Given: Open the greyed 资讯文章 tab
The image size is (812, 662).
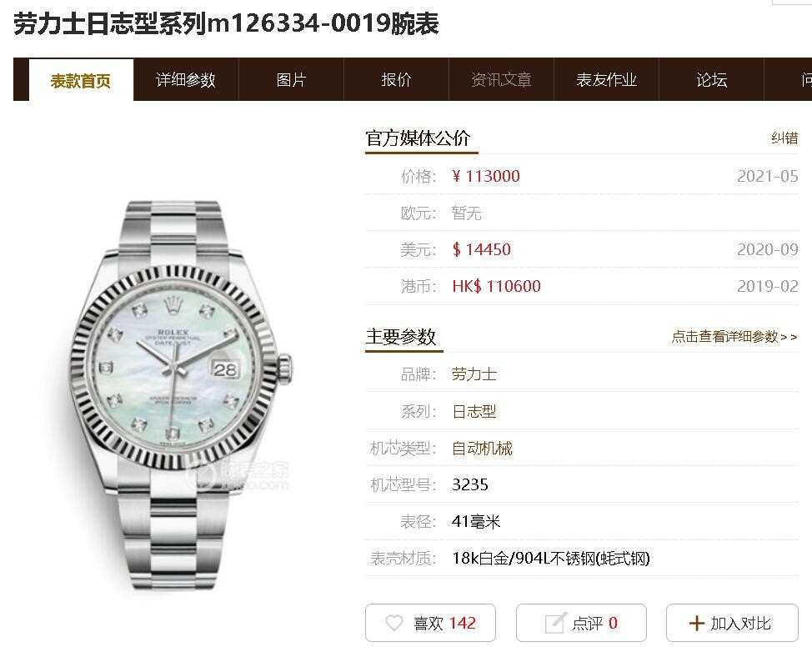Looking at the screenshot, I should [501, 80].
